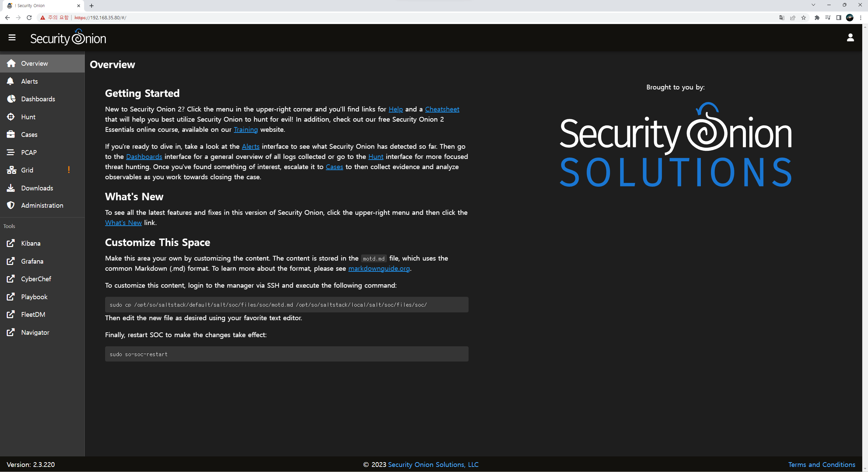
Task: Open Downloads in the sidebar
Action: pyautogui.click(x=42, y=188)
